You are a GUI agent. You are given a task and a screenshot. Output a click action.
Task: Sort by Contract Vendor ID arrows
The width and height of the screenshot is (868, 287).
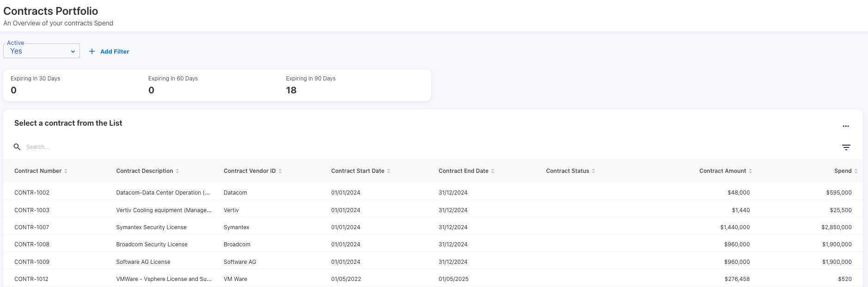(280, 171)
